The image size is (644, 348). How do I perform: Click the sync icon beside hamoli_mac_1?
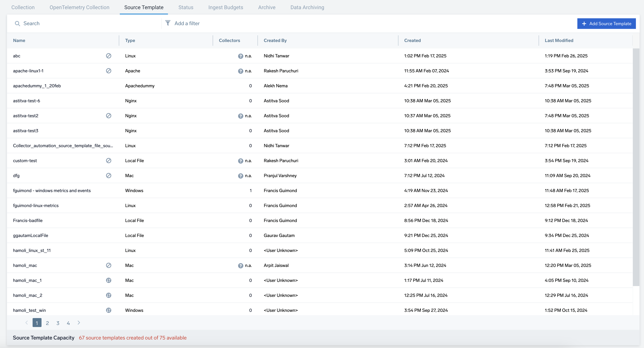(109, 280)
